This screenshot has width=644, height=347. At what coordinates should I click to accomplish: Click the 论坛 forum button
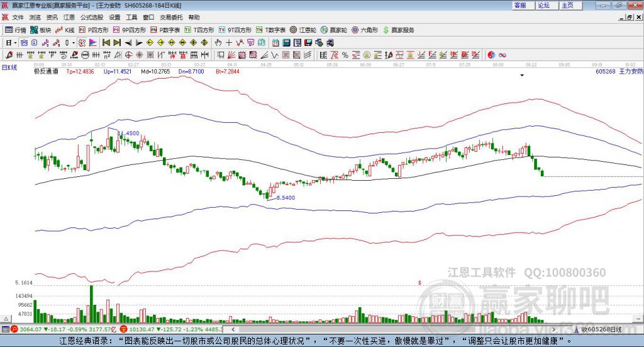pos(547,5)
